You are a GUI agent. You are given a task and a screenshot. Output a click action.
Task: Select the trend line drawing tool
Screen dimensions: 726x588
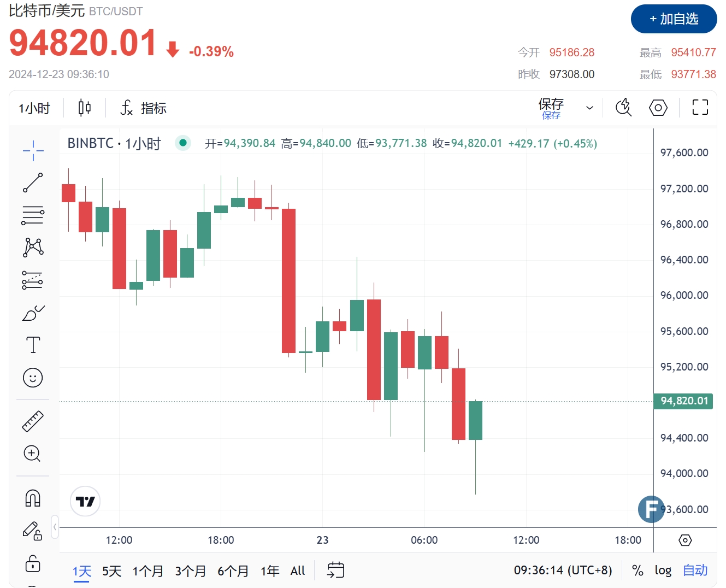[x=33, y=183]
